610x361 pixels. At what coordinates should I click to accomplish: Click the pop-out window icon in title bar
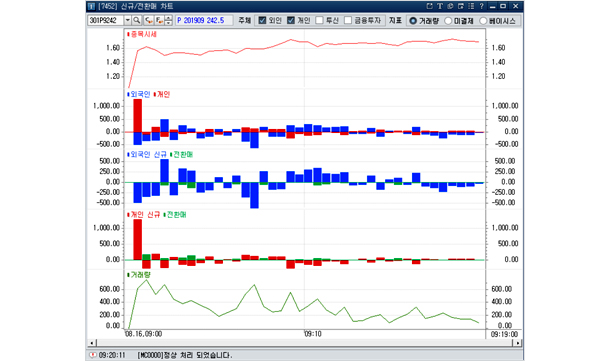[x=429, y=6]
